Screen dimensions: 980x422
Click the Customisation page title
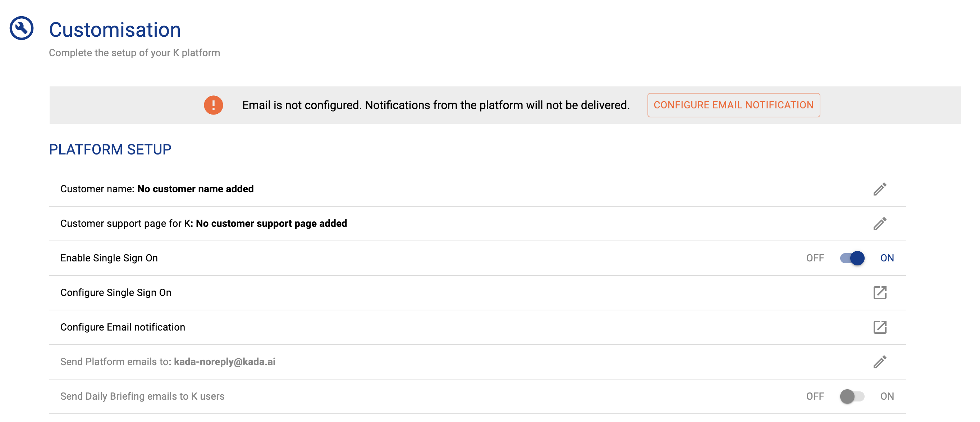[115, 30]
